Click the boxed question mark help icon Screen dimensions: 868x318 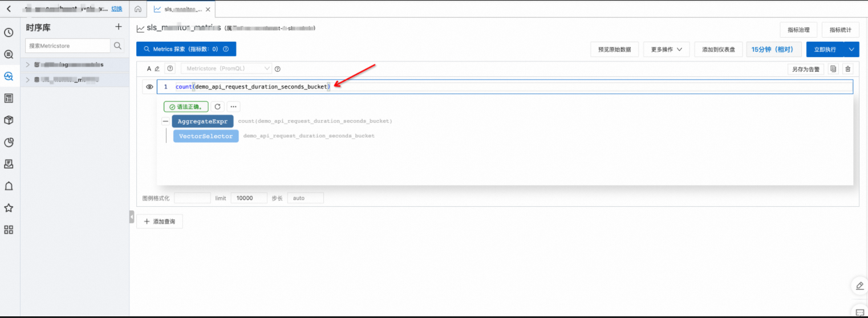169,69
